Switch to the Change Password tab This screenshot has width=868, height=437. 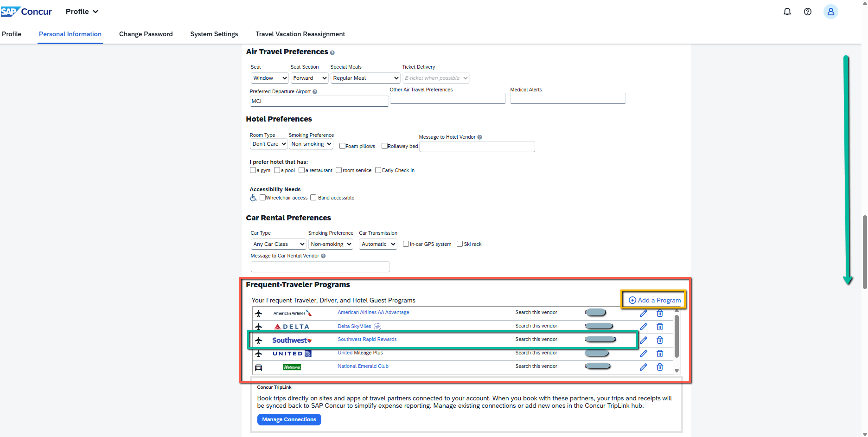pyautogui.click(x=146, y=34)
